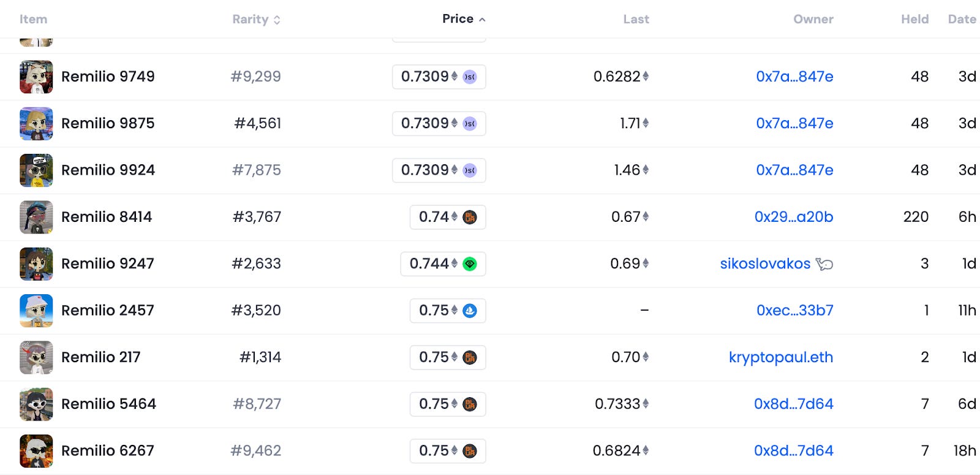Open owner 0x8d...7d64 of Remilio 6267

click(x=794, y=451)
